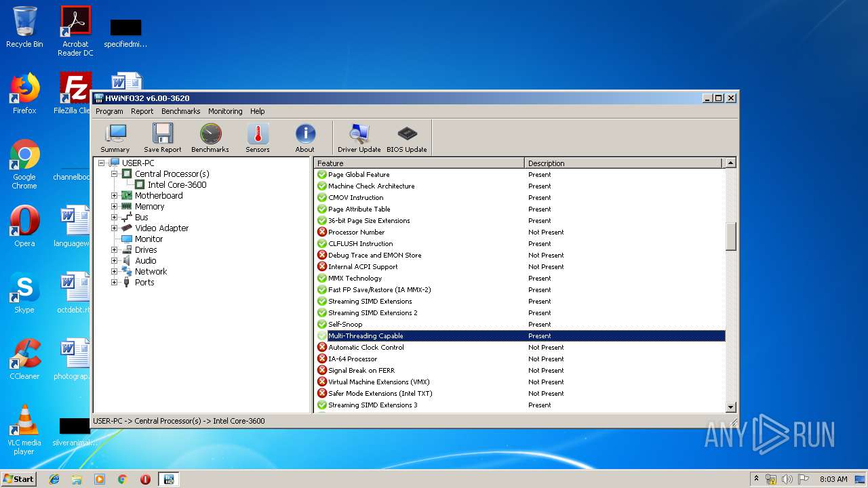
Task: Select the Page Global Feature row
Action: click(x=520, y=174)
